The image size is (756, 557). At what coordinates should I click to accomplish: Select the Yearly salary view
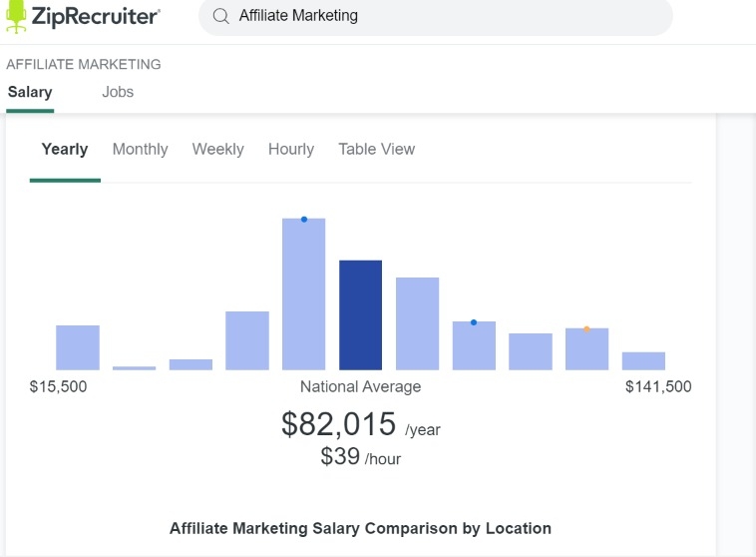click(x=65, y=150)
